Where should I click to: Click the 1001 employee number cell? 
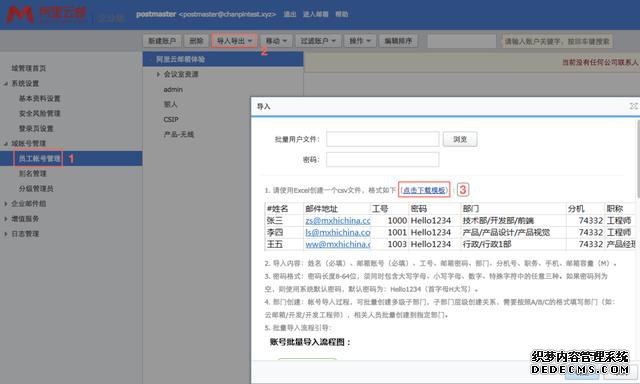(397, 232)
